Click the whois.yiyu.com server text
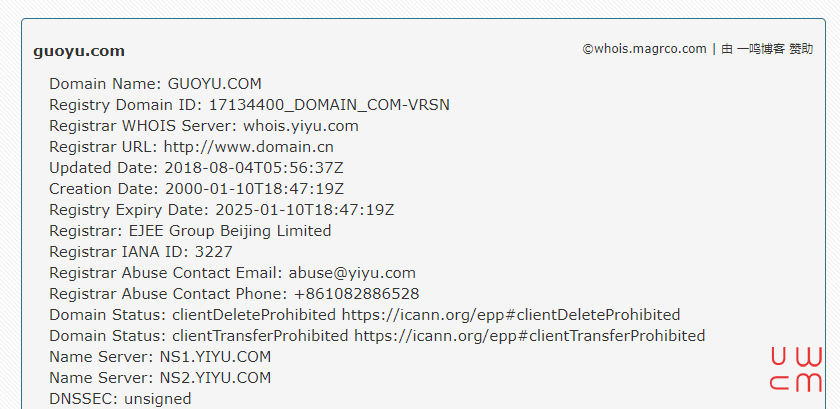Image resolution: width=840 pixels, height=409 pixels. (301, 126)
